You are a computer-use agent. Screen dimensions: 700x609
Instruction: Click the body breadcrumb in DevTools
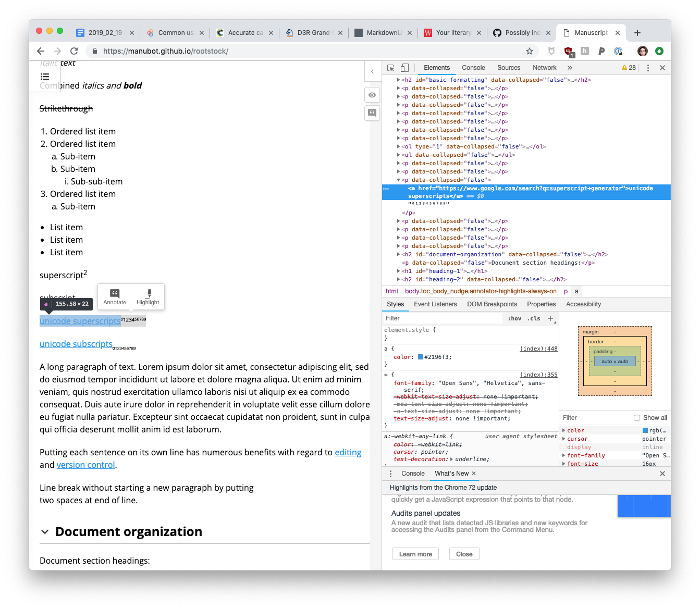click(x=481, y=291)
